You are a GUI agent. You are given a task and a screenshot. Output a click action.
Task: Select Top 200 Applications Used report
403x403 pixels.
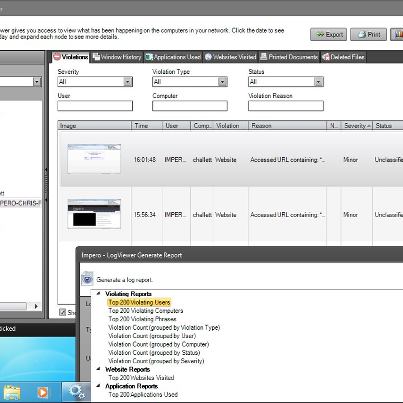click(x=143, y=394)
